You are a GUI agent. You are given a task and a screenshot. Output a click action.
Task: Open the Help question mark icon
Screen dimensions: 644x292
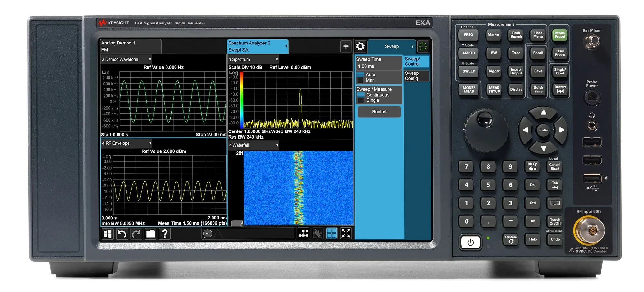tap(165, 234)
